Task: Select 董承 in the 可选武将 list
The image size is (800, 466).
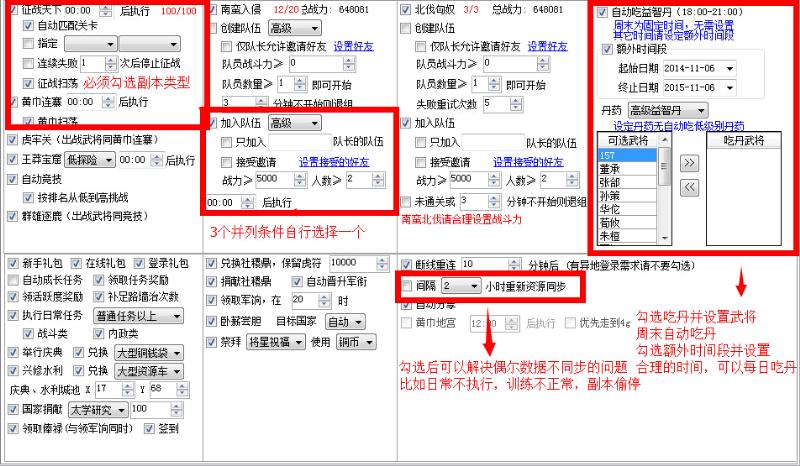Action: pyautogui.click(x=607, y=169)
